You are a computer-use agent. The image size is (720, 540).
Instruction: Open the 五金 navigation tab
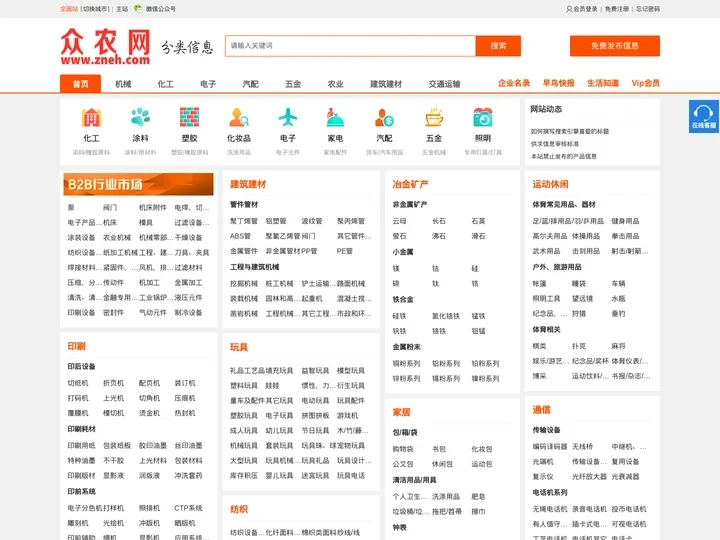click(x=293, y=84)
